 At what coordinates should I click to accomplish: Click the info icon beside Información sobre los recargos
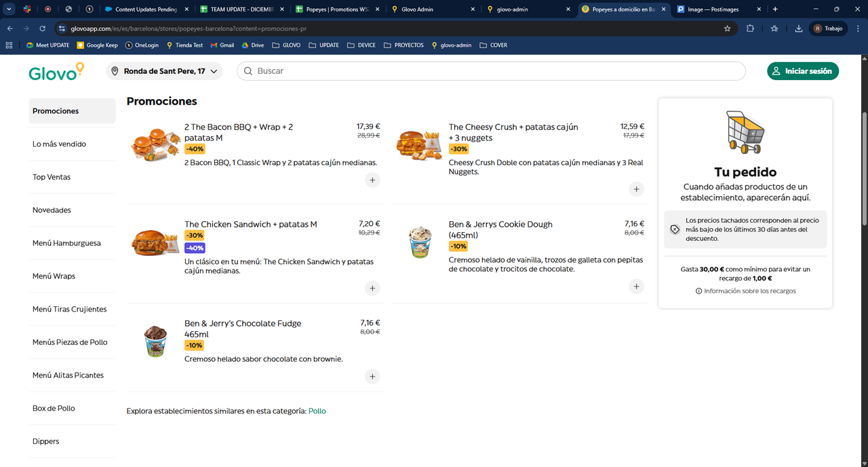tap(698, 291)
